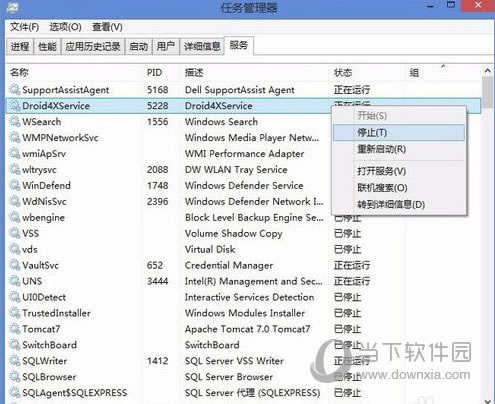Click the gear icon beside SQLWriter

coord(14,361)
